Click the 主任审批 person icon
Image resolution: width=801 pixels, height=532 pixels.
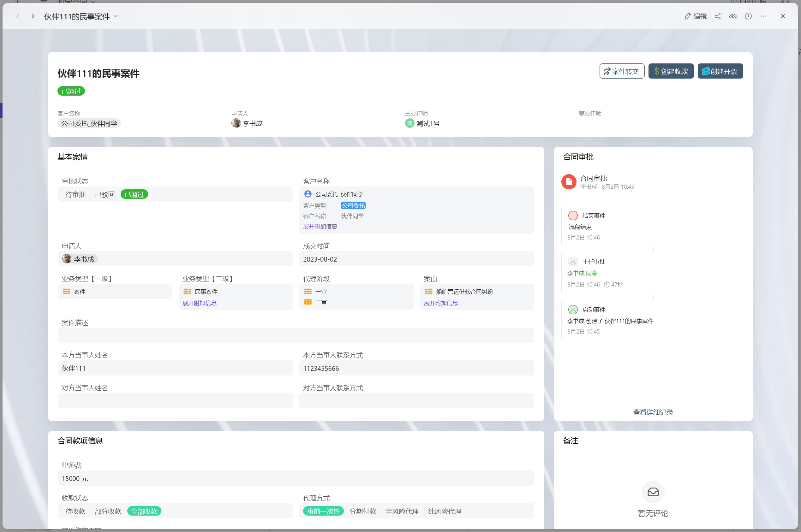click(x=573, y=261)
